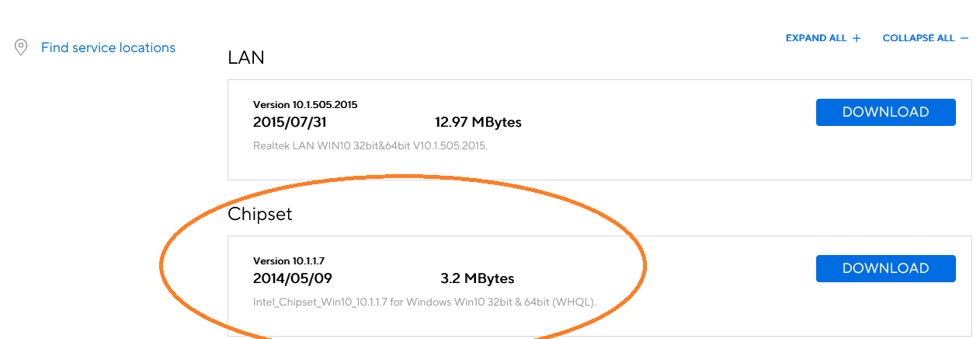This screenshot has height=339, width=980.
Task: Click the COLLAPSE ALL text link
Action: (919, 38)
